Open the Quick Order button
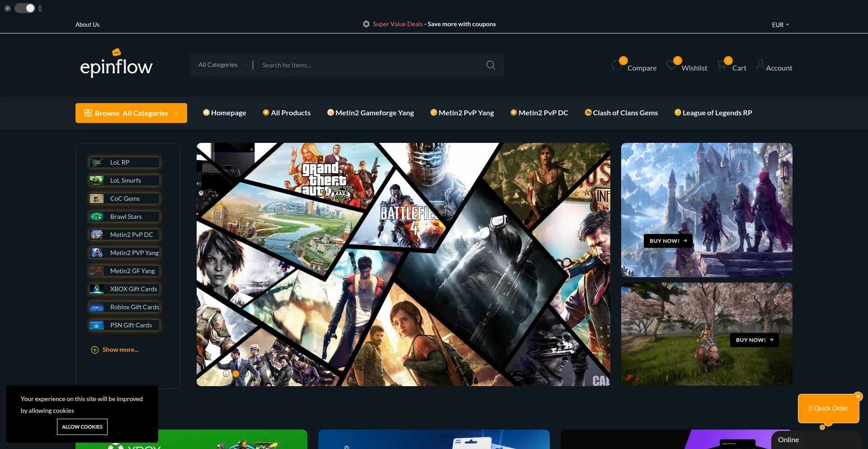This screenshot has width=868, height=449. point(828,408)
